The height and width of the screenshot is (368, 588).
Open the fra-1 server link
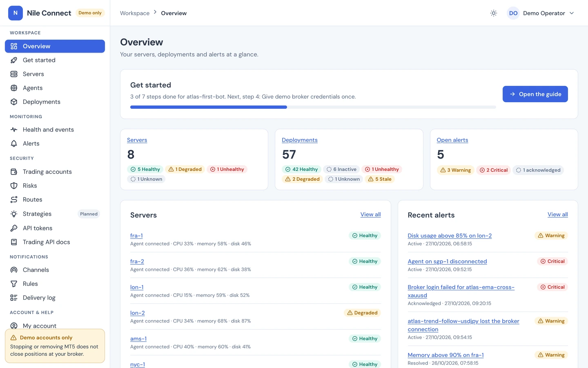click(136, 236)
